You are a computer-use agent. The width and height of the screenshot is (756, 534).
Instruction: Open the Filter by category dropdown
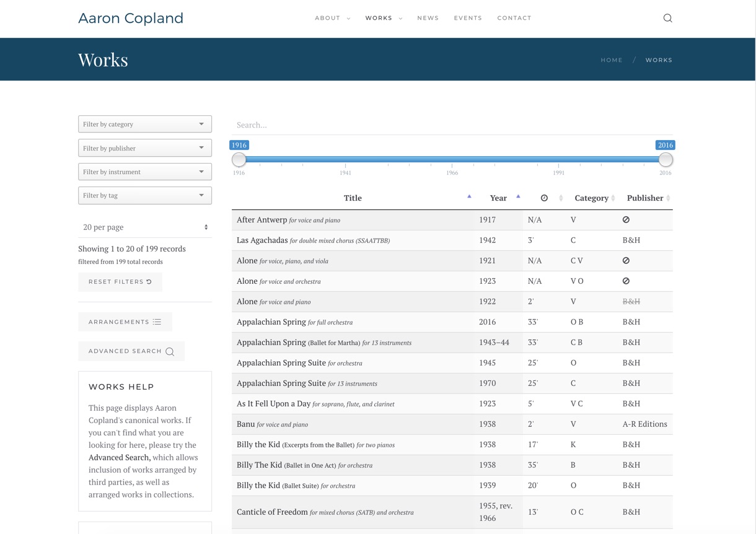click(x=145, y=124)
